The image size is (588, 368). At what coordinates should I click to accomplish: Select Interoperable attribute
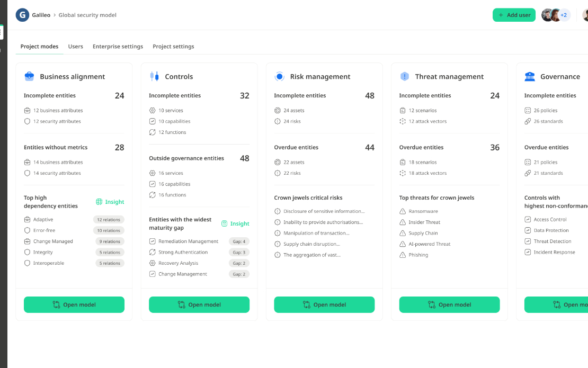(48, 263)
